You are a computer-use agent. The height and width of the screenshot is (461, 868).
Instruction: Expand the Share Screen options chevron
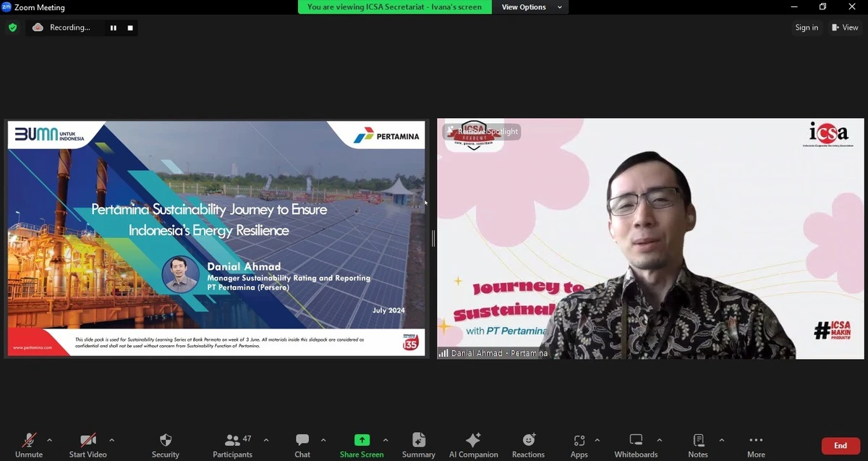click(x=386, y=439)
